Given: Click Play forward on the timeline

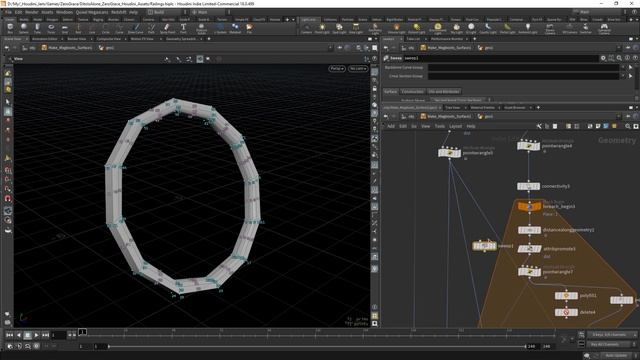Looking at the screenshot, I should click(x=36, y=335).
